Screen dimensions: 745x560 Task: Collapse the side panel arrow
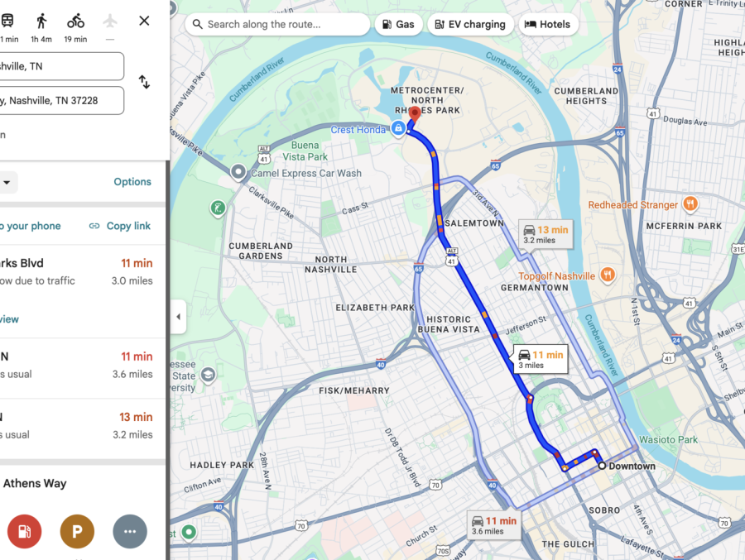tap(178, 316)
